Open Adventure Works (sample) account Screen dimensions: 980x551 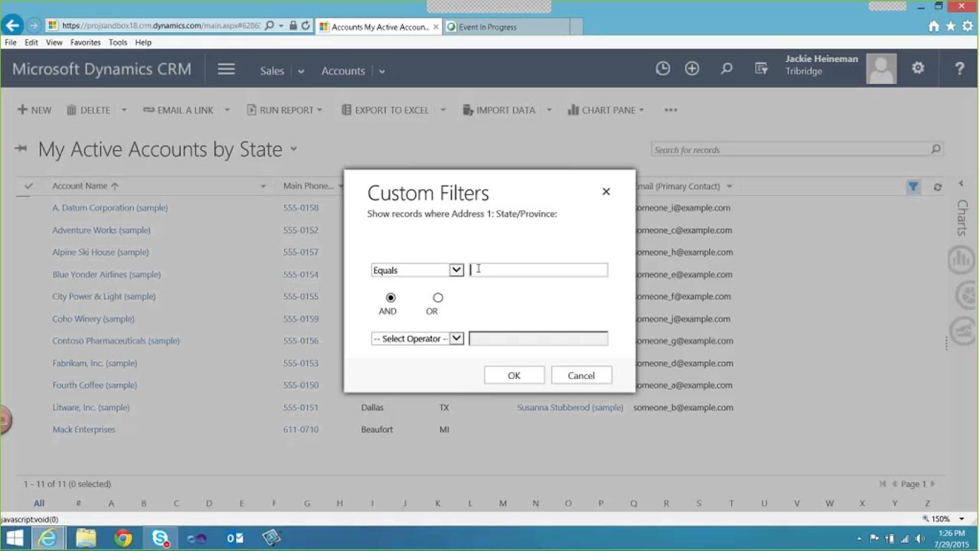101,230
